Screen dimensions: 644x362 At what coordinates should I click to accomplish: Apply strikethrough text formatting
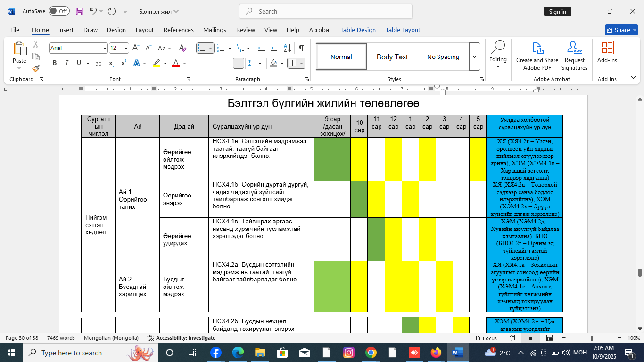click(x=99, y=63)
